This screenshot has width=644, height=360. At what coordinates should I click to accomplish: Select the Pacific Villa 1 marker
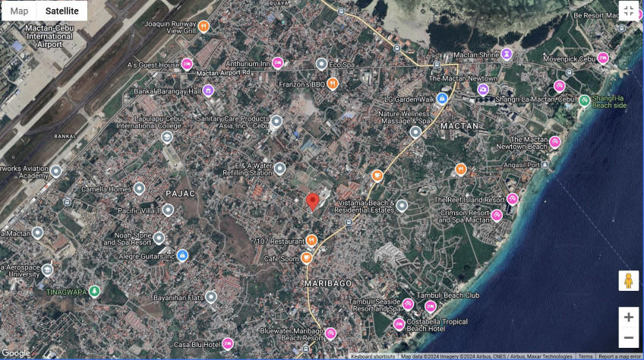[x=168, y=210]
